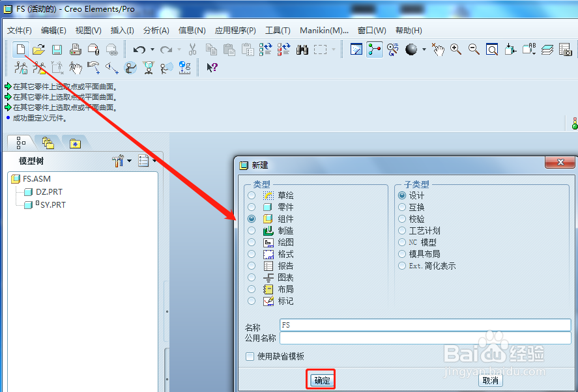Click the View manager icon with camera
Image resolution: width=578 pixels, height=392 pixels.
coord(566,49)
